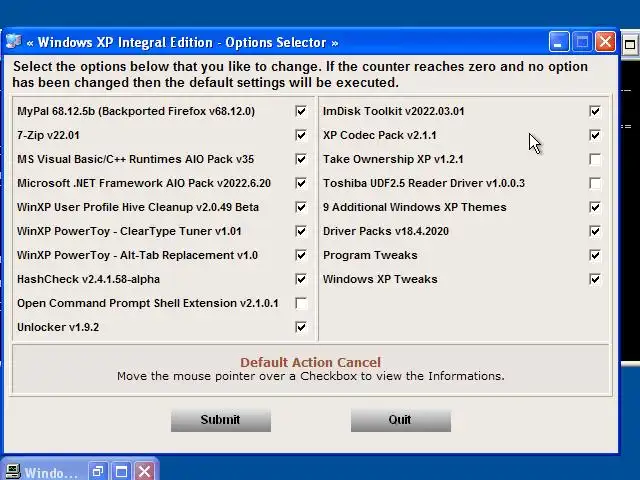Toggle ClearType Tuner v1.01 PowerToy checkbox
The width and height of the screenshot is (640, 480).
[x=301, y=231]
